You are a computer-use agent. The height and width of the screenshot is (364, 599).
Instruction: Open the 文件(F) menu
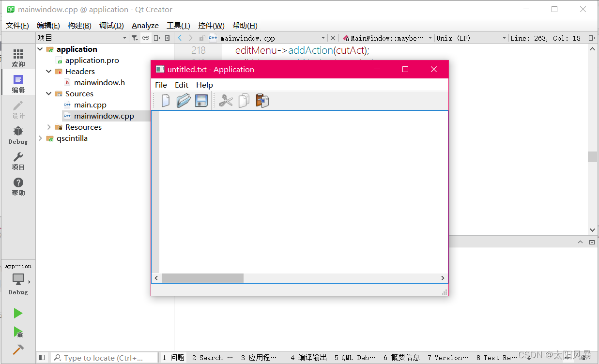(17, 26)
